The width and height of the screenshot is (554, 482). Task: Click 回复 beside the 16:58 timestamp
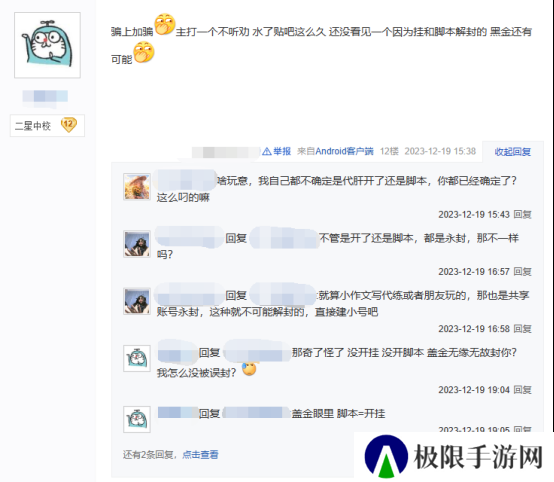point(522,329)
